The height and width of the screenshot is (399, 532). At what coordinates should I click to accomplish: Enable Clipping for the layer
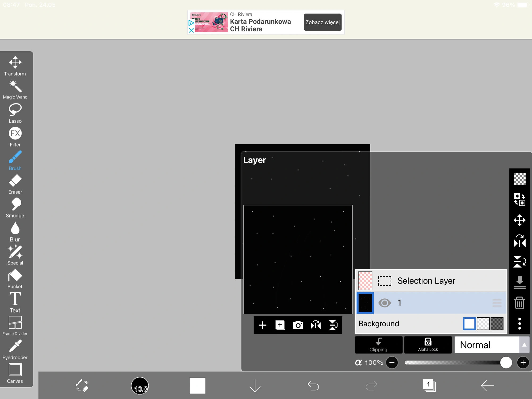[378, 344]
